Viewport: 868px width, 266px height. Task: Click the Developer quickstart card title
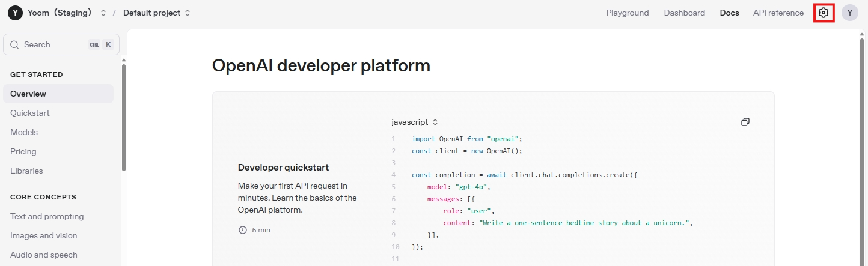pos(284,168)
